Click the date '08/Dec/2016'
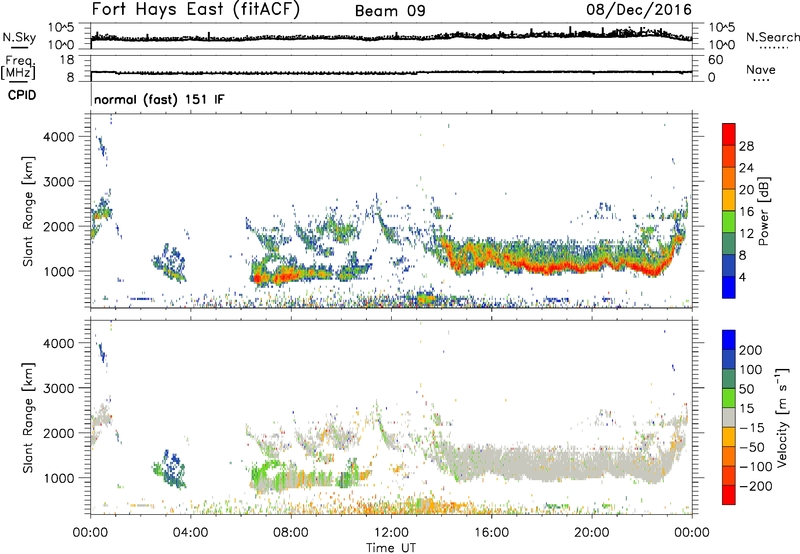This screenshot has height=554, width=800. [x=639, y=9]
